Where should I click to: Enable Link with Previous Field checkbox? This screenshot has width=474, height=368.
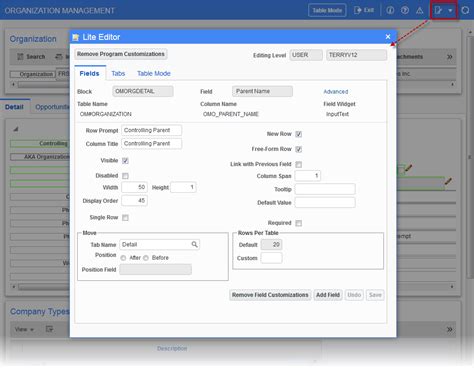(x=299, y=164)
